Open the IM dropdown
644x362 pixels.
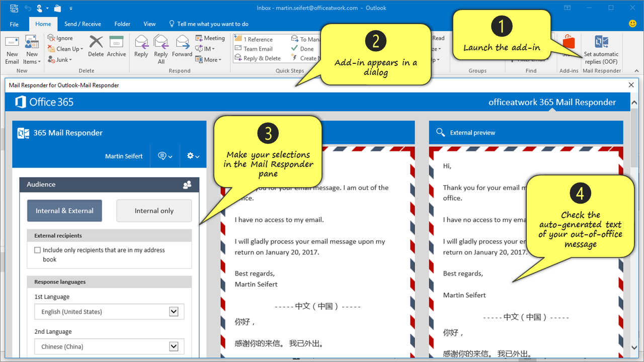tap(206, 49)
